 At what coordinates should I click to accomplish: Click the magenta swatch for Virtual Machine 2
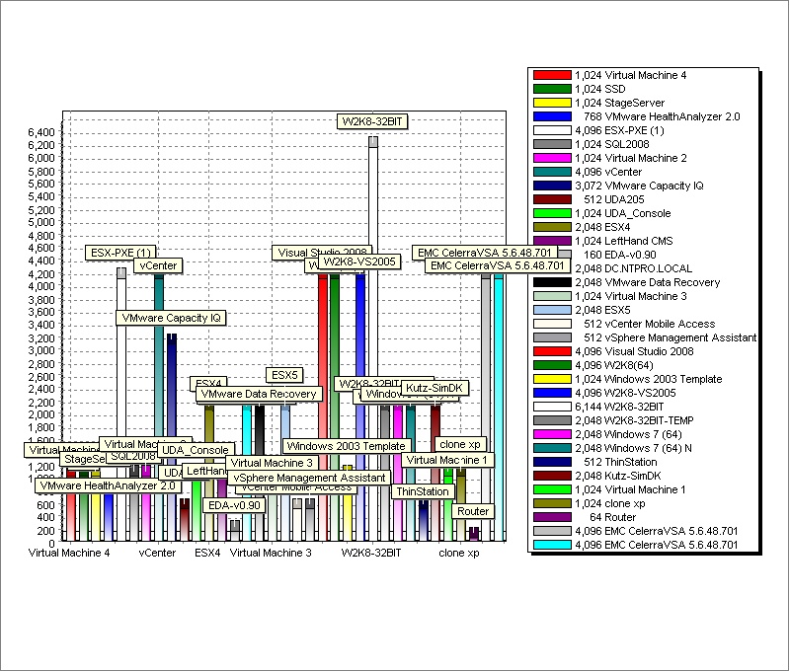click(x=552, y=158)
